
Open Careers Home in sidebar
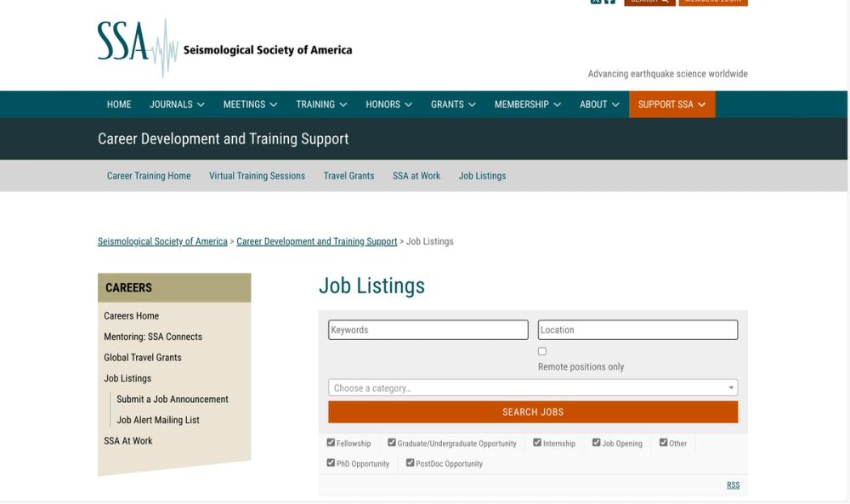131,315
